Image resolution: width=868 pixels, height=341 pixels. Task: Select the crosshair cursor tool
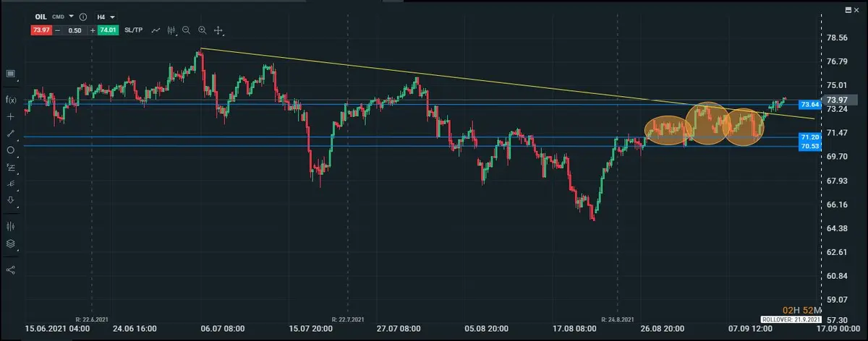pos(11,116)
